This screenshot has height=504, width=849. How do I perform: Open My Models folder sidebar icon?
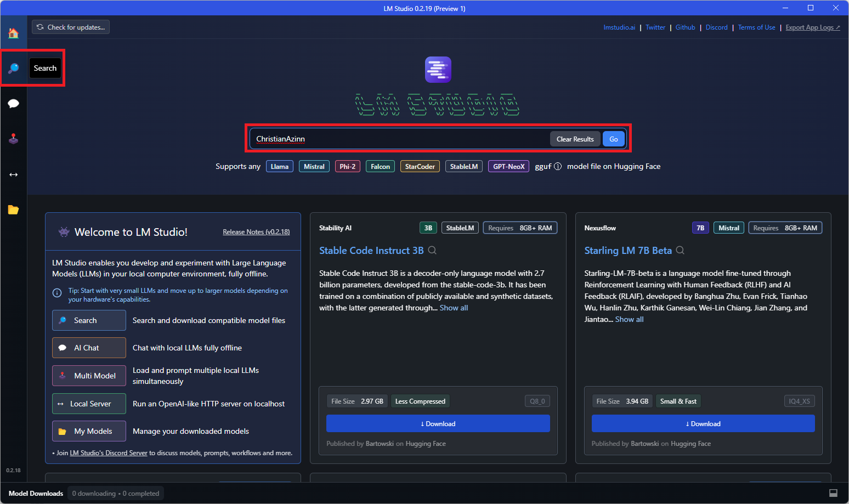(x=14, y=210)
